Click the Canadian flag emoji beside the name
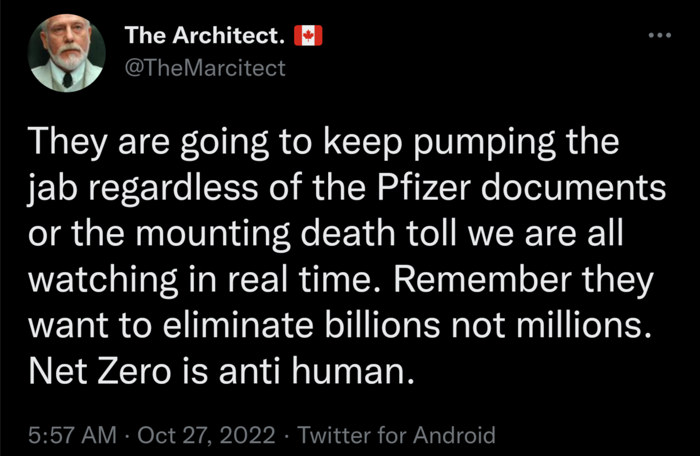Viewport: 700px width, 456px height. pos(308,37)
